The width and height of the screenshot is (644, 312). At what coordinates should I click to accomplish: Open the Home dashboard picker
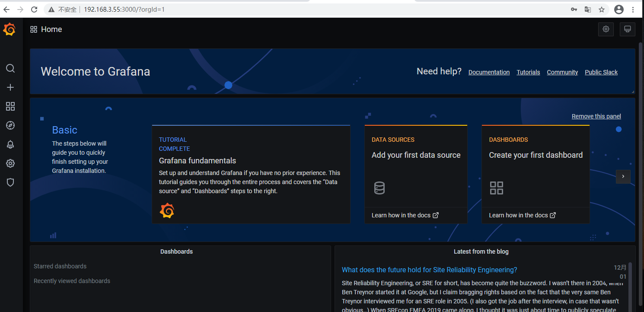(x=51, y=29)
